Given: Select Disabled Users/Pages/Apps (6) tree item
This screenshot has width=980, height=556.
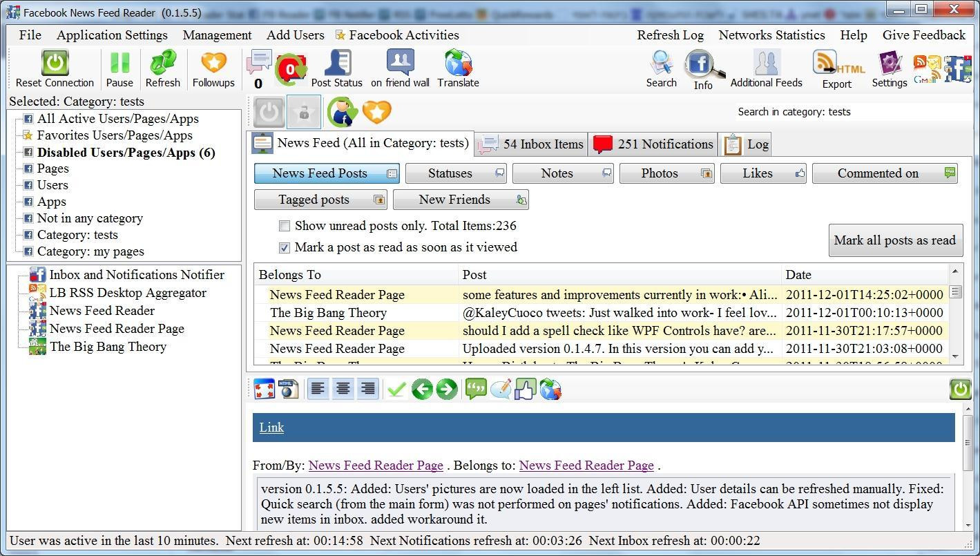Looking at the screenshot, I should [x=126, y=153].
